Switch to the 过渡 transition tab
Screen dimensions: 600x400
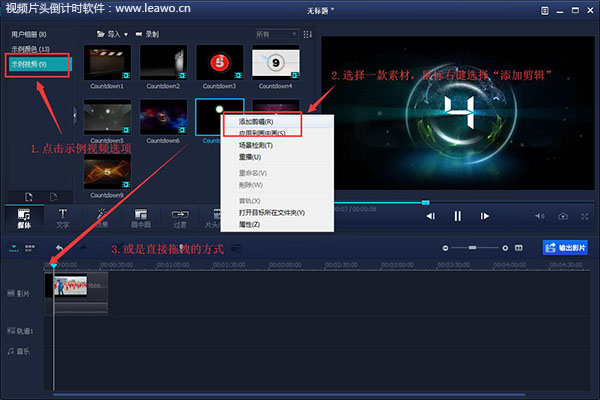[x=180, y=218]
